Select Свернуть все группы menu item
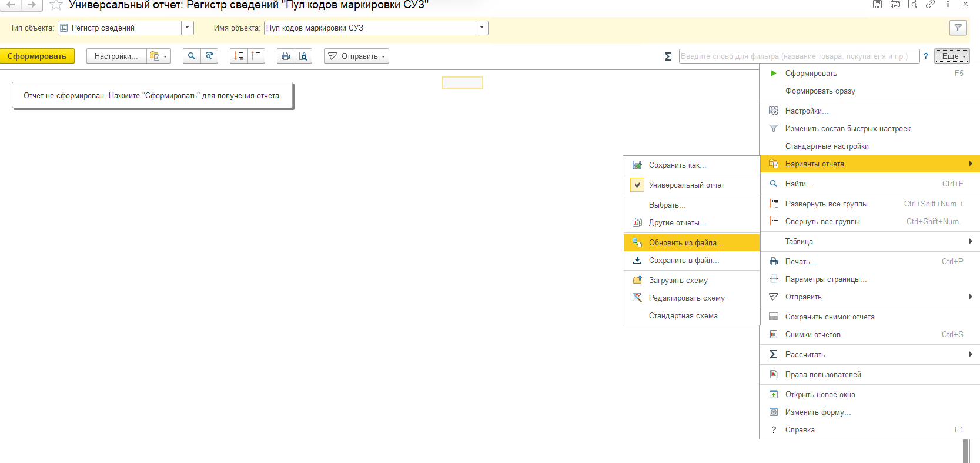 (870, 221)
